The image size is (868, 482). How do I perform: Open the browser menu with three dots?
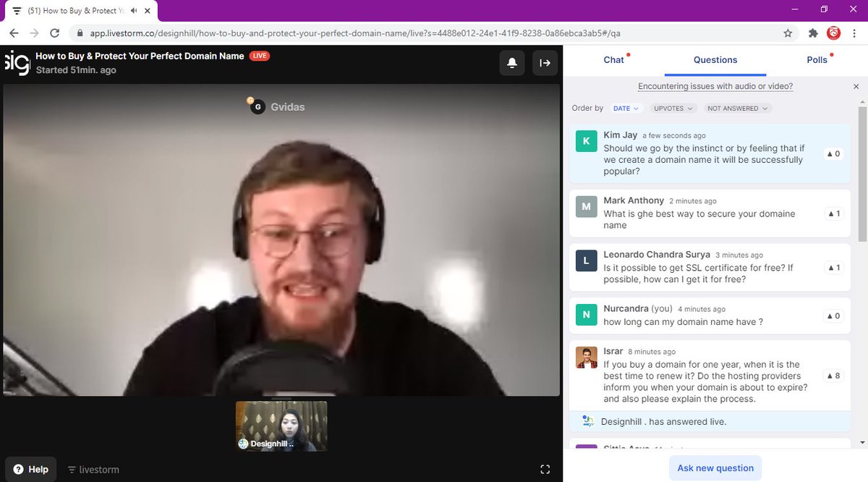coord(854,33)
